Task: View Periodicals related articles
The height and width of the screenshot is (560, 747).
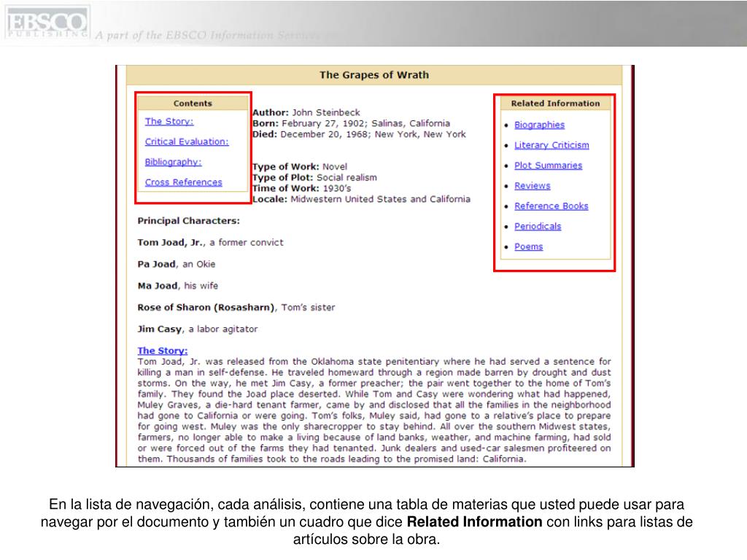Action: (538, 226)
